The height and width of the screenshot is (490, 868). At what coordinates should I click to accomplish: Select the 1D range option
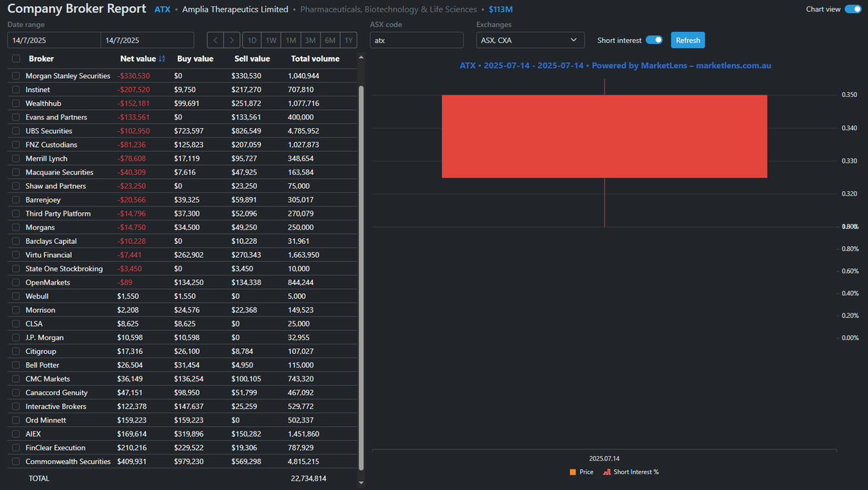pyautogui.click(x=251, y=41)
